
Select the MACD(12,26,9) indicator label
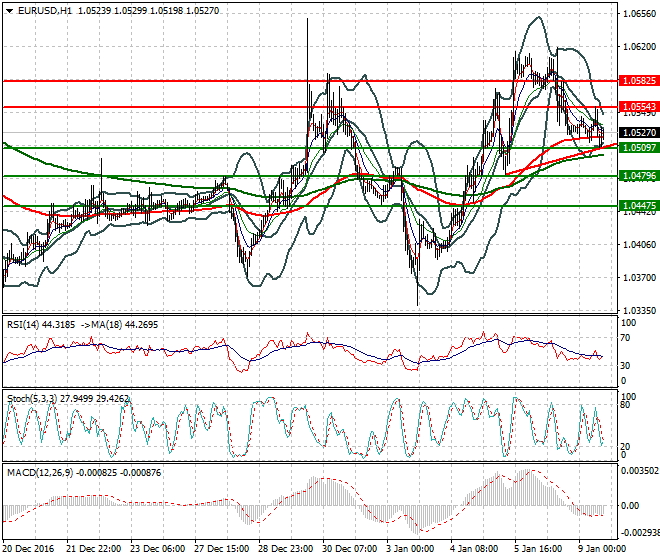[x=40, y=473]
